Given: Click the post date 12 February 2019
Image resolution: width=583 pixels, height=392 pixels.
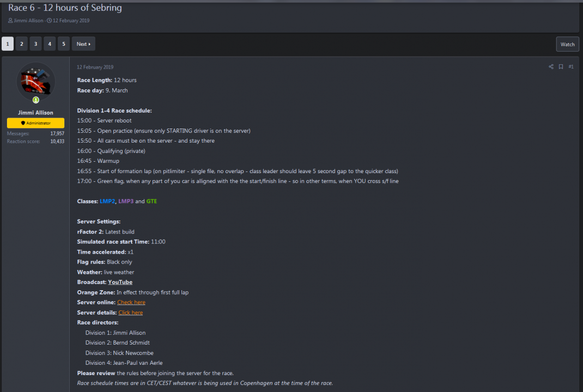Looking at the screenshot, I should (x=95, y=68).
